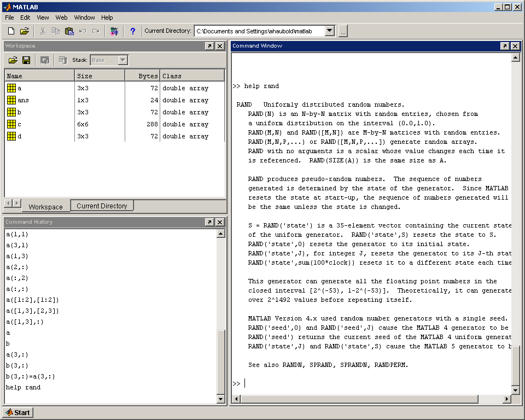
Task: Open the Current Directory path dropdown
Action: pyautogui.click(x=329, y=31)
